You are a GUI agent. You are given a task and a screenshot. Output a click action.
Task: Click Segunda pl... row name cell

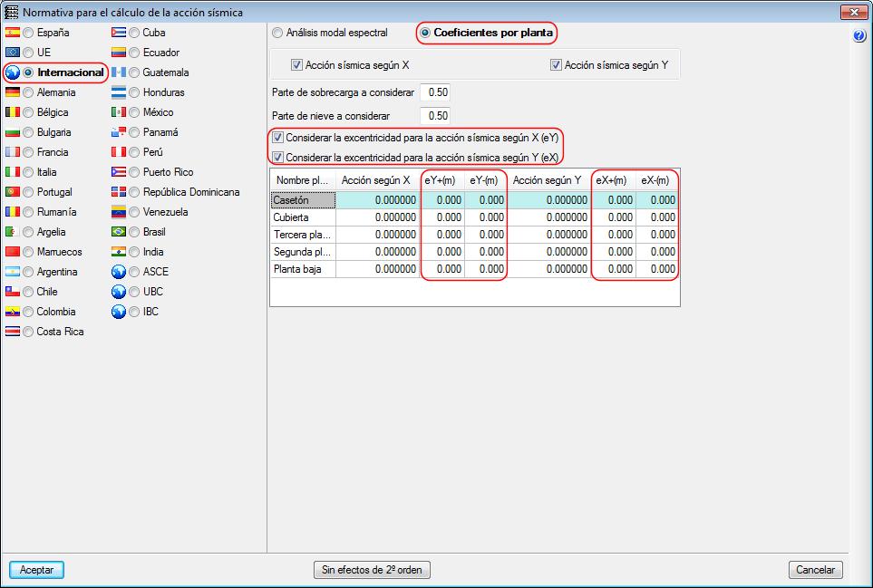[x=303, y=252]
